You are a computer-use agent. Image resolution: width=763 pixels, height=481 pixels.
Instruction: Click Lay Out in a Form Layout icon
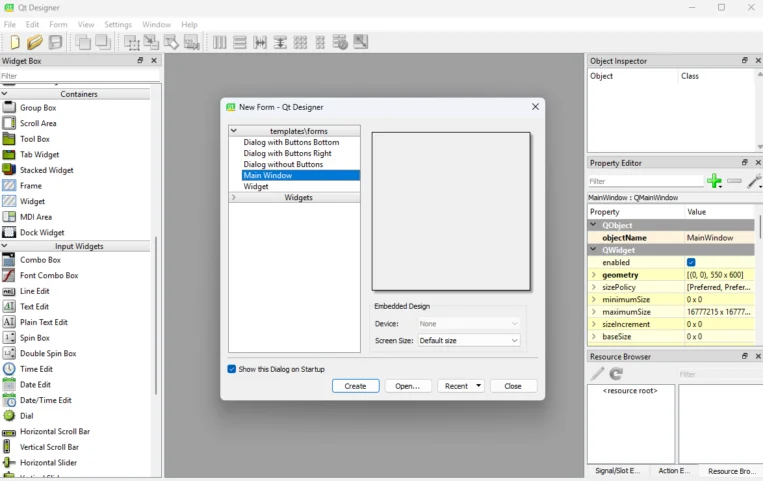pyautogui.click(x=320, y=42)
